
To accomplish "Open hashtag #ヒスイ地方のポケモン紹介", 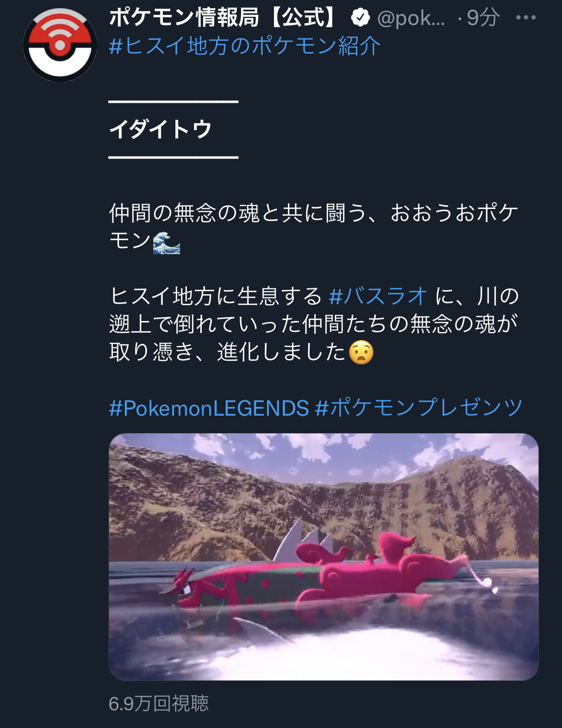I will (245, 46).
